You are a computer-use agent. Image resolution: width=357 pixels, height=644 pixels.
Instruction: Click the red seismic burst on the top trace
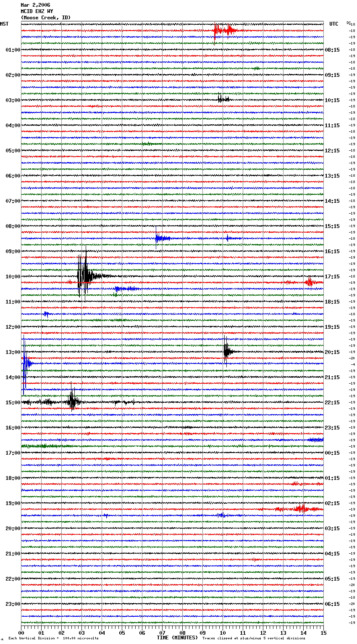[x=223, y=30]
